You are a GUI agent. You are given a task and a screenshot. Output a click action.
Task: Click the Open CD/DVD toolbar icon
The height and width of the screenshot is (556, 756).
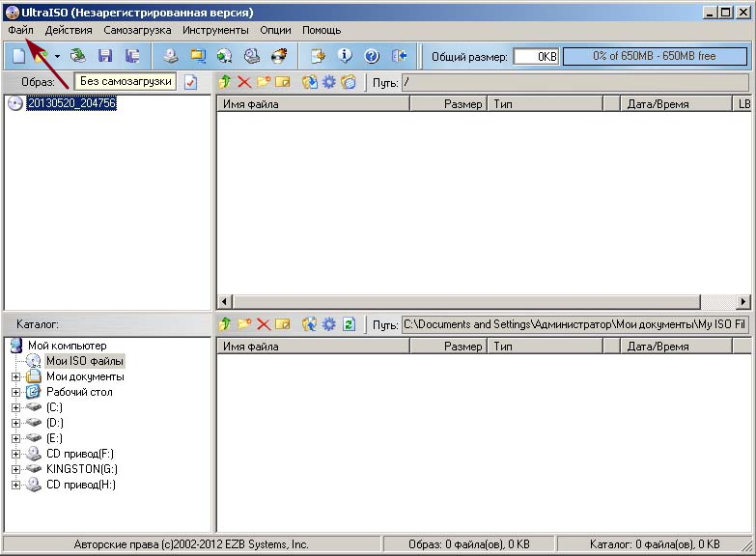[77, 56]
